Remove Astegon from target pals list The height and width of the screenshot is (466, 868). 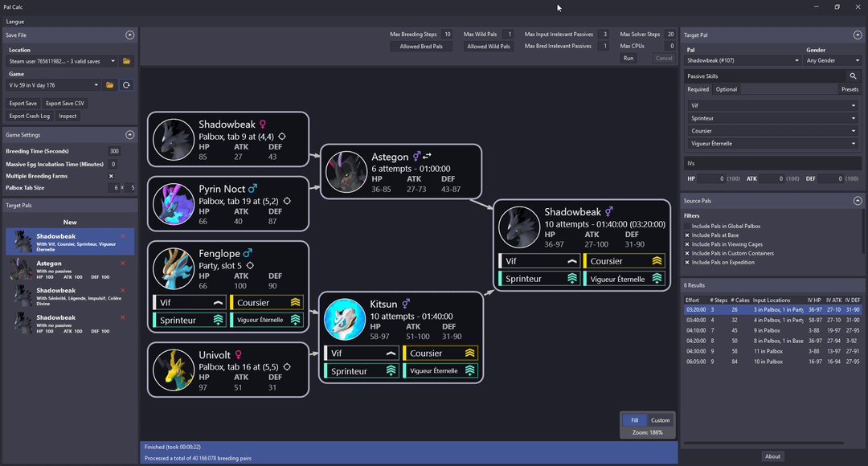(x=123, y=264)
